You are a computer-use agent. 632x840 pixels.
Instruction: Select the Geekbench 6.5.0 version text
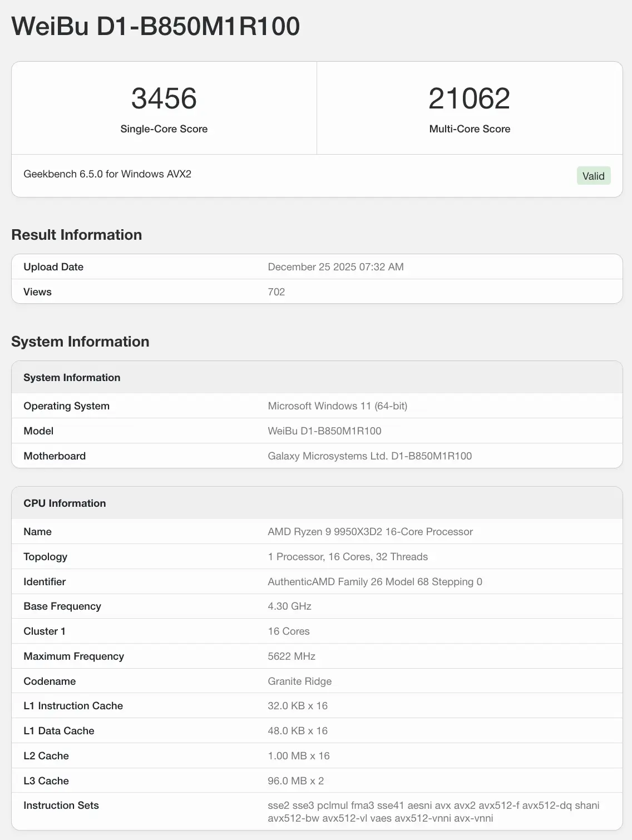pos(107,174)
